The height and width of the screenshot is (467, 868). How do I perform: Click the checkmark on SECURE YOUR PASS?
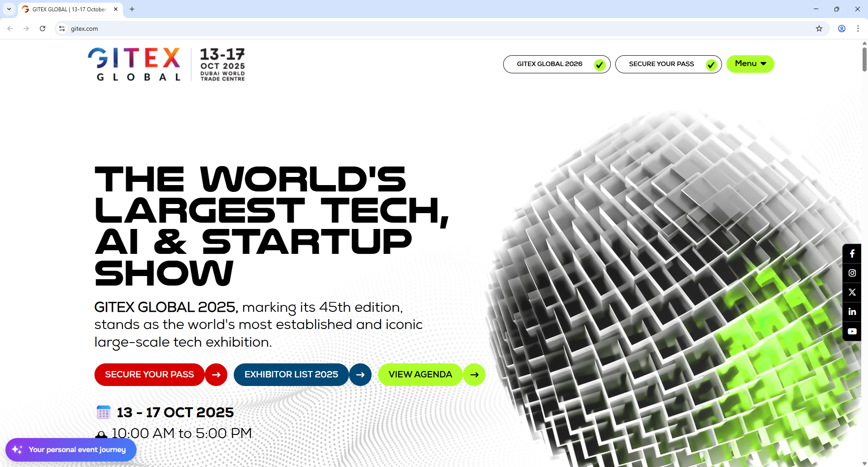point(711,64)
